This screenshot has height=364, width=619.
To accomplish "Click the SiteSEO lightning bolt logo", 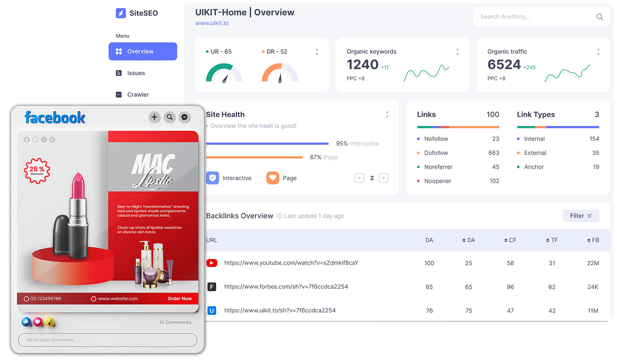I will pyautogui.click(x=121, y=13).
